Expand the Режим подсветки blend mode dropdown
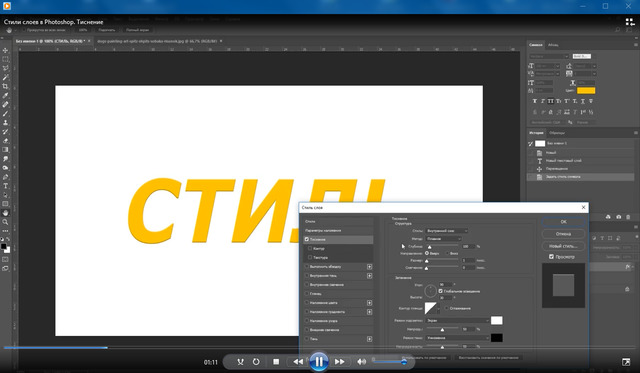This screenshot has height=373, width=640. coord(457,321)
